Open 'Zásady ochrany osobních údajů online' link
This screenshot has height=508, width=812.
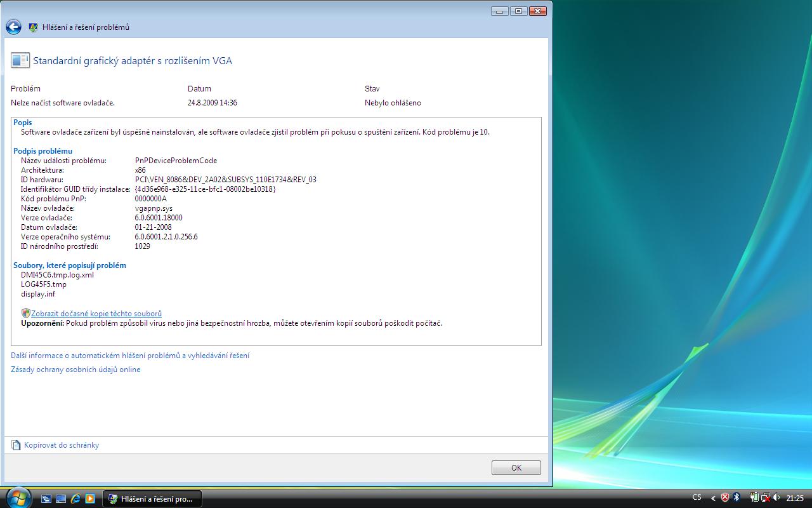pos(75,370)
